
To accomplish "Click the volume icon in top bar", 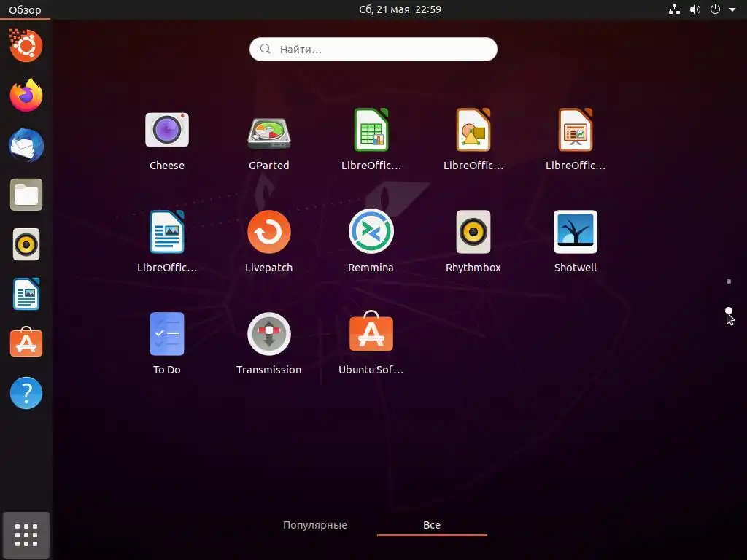I will 695,9.
